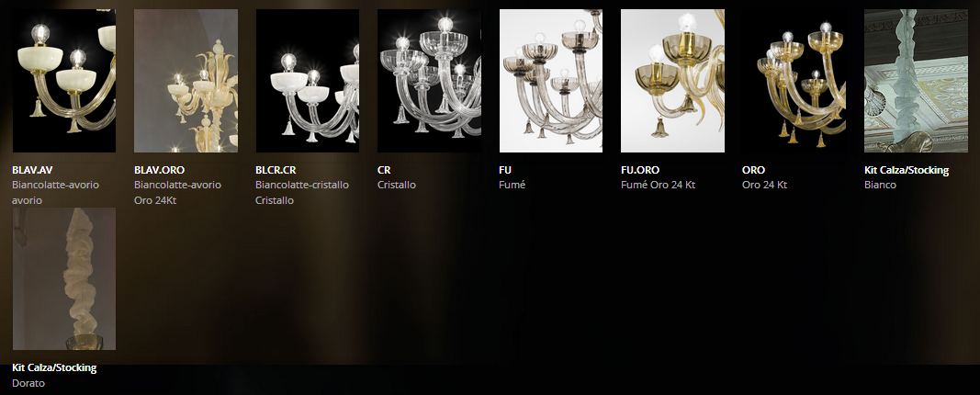Choose the FU Fumé chandelier thumbnail
Viewport: 980px width, 395px height.
[551, 81]
